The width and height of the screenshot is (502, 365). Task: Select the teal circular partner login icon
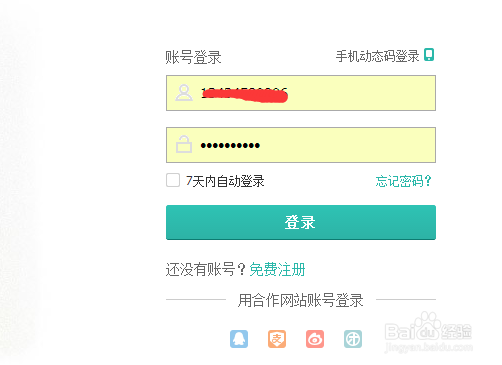point(353,339)
